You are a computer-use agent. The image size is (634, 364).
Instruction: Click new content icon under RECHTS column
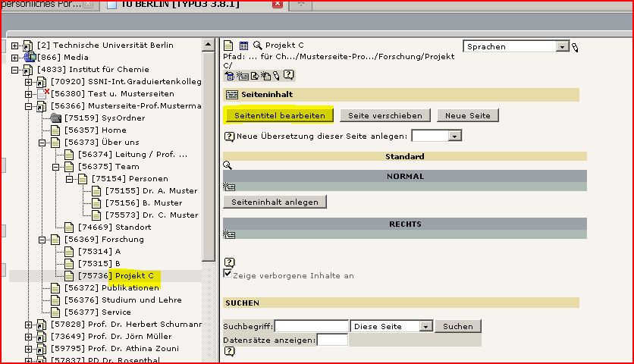(x=229, y=234)
